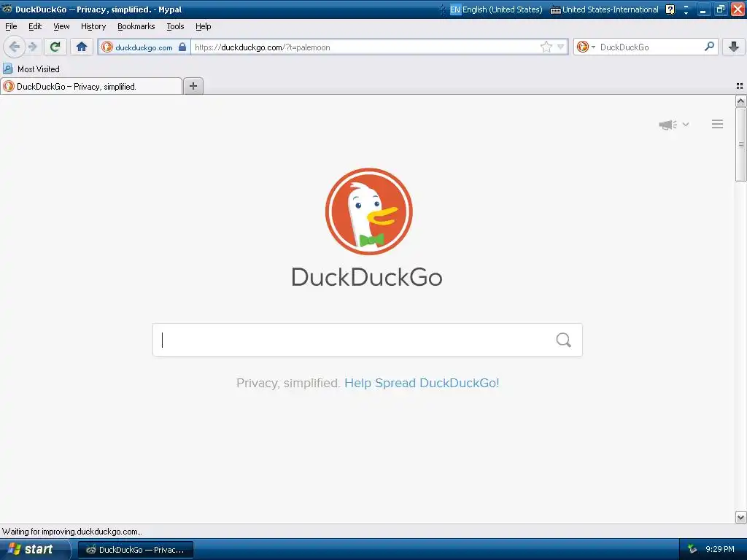Click the vertical scrollbar thumb

[x=740, y=144]
